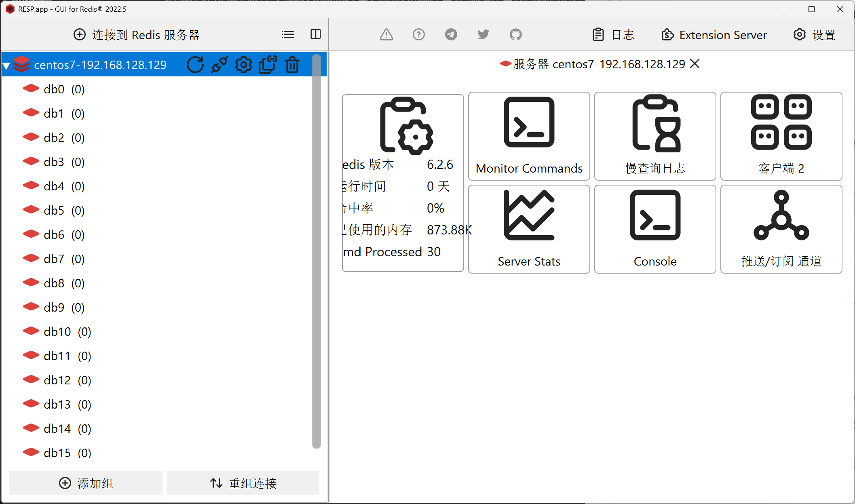Select db0 in the database list

click(x=54, y=89)
